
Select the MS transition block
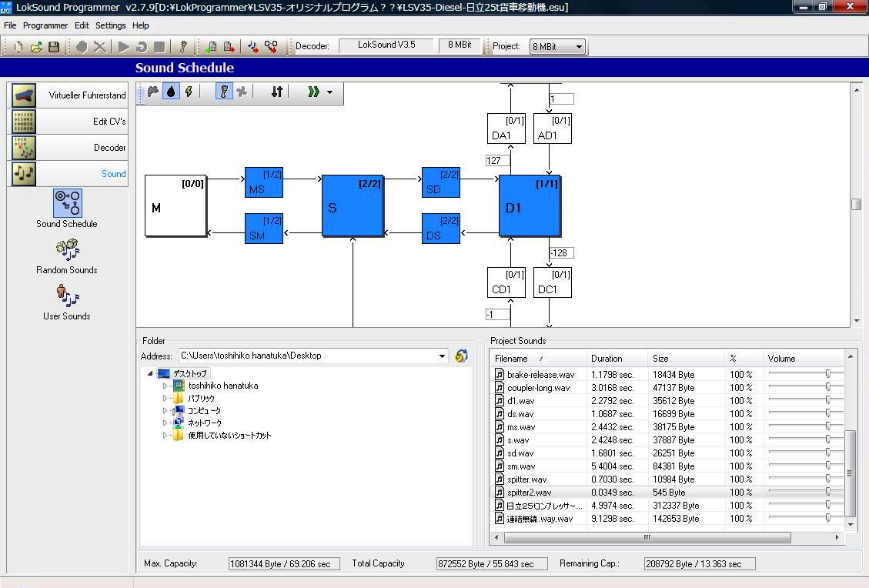264,182
